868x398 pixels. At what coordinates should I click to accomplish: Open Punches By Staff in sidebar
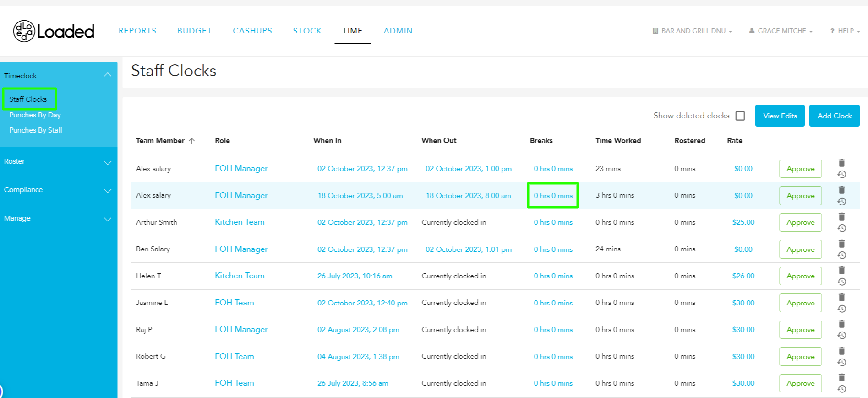coord(36,130)
